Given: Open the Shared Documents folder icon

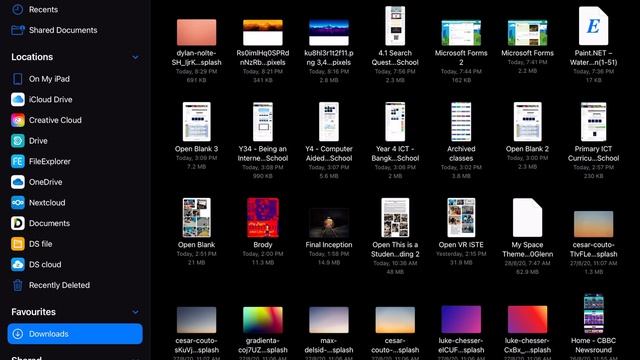Looking at the screenshot, I should click(x=18, y=30).
